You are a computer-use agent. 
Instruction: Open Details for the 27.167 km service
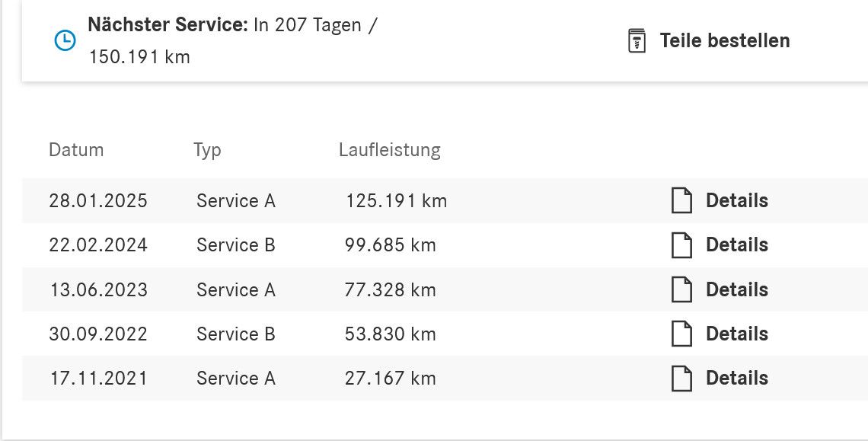tap(737, 379)
